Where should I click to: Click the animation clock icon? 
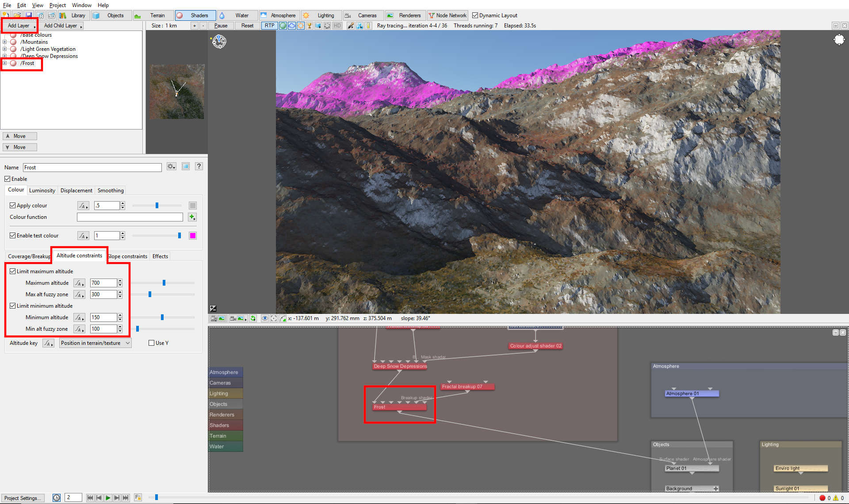click(x=57, y=498)
